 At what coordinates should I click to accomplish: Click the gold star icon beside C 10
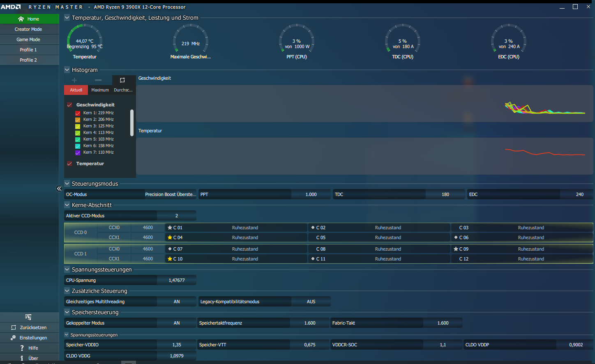pyautogui.click(x=170, y=259)
